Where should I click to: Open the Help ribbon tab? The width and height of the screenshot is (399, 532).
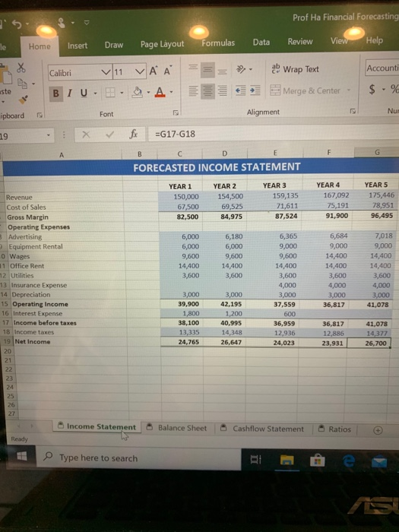tap(374, 40)
